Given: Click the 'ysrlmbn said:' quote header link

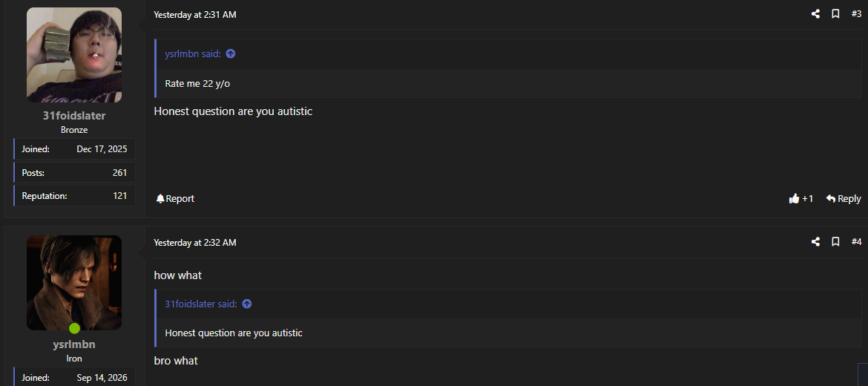Looking at the screenshot, I should coord(193,53).
